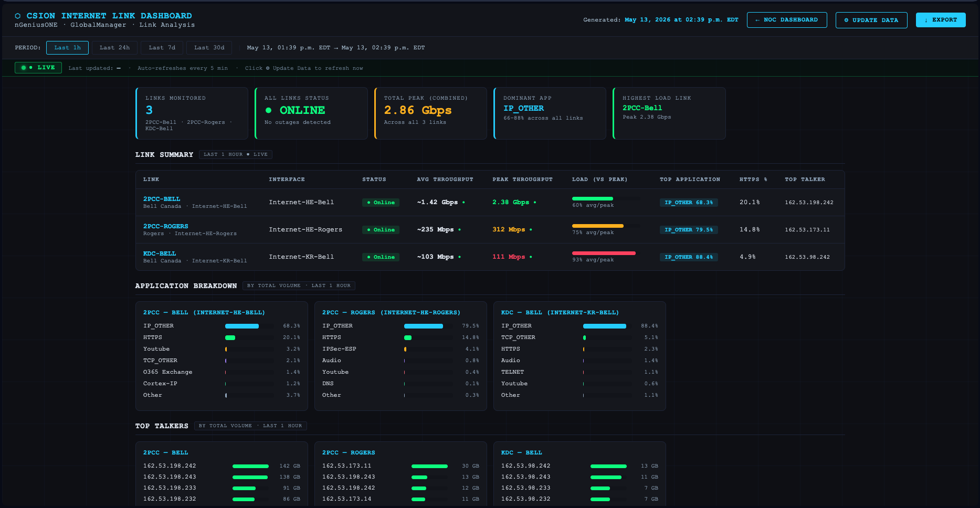
Task: Click the generated timestamp May 13, 2026
Action: [x=681, y=20]
